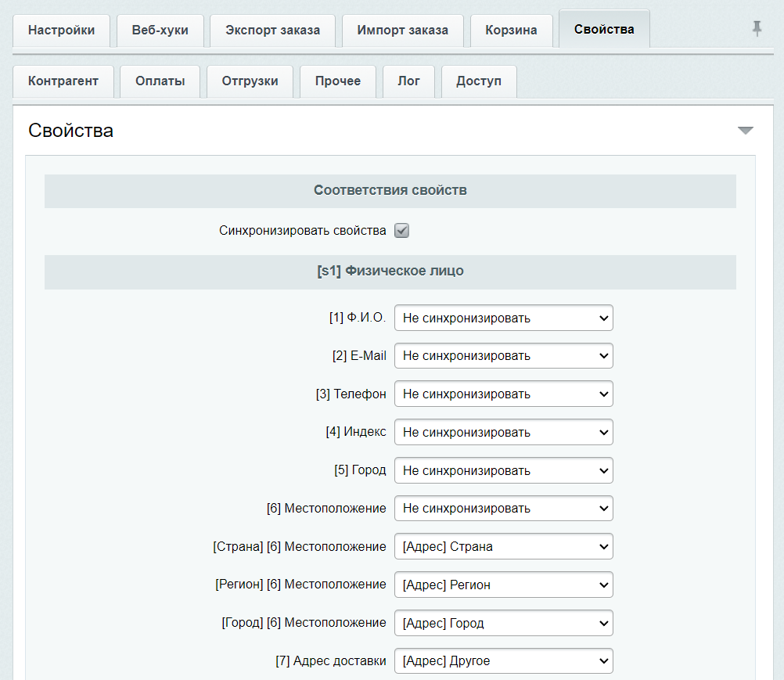Expand the [Адрес] Регион dropdown
The image size is (784, 680).
click(x=503, y=585)
